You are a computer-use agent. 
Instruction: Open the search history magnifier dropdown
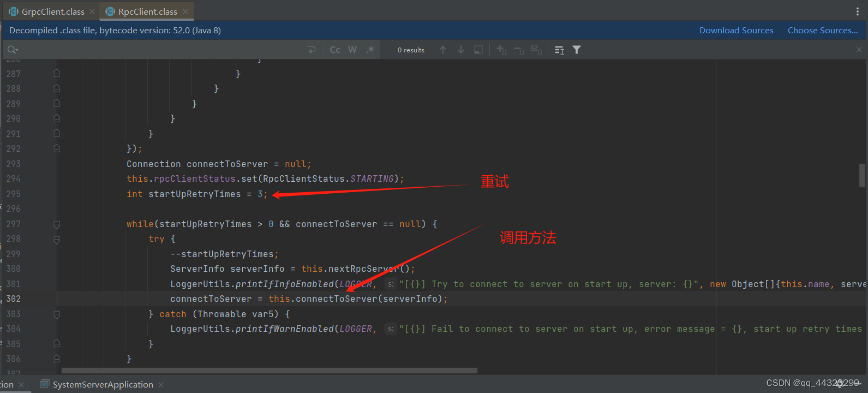pyautogui.click(x=13, y=50)
